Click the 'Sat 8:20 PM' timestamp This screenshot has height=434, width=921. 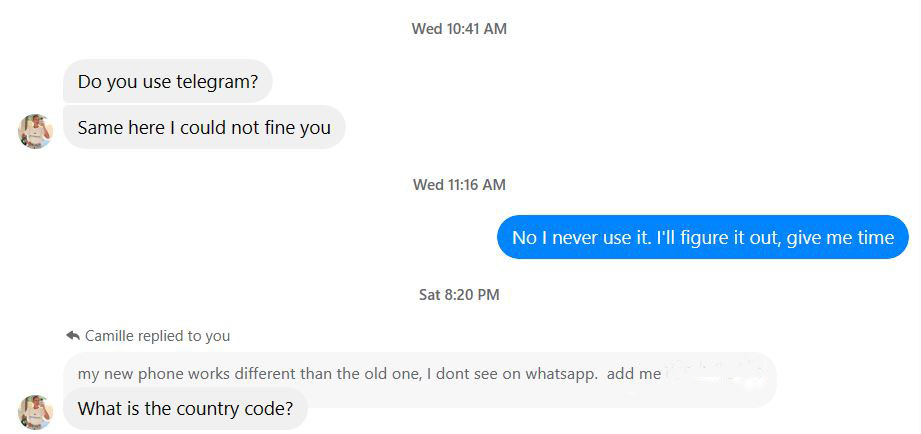click(459, 295)
